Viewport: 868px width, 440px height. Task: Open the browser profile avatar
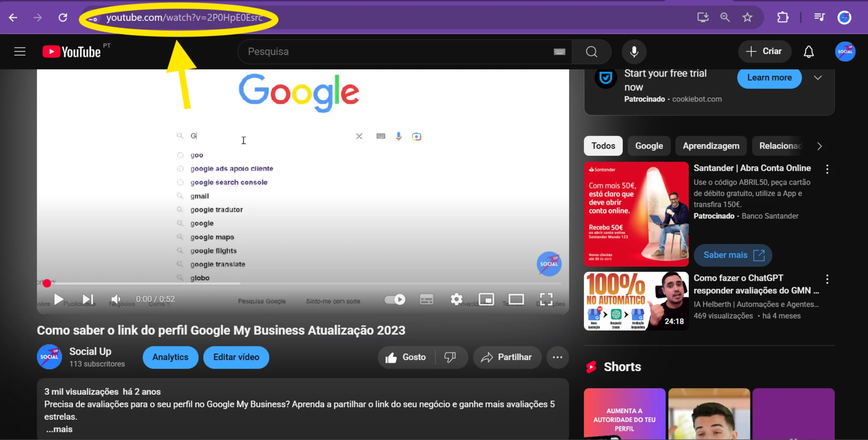[x=844, y=17]
